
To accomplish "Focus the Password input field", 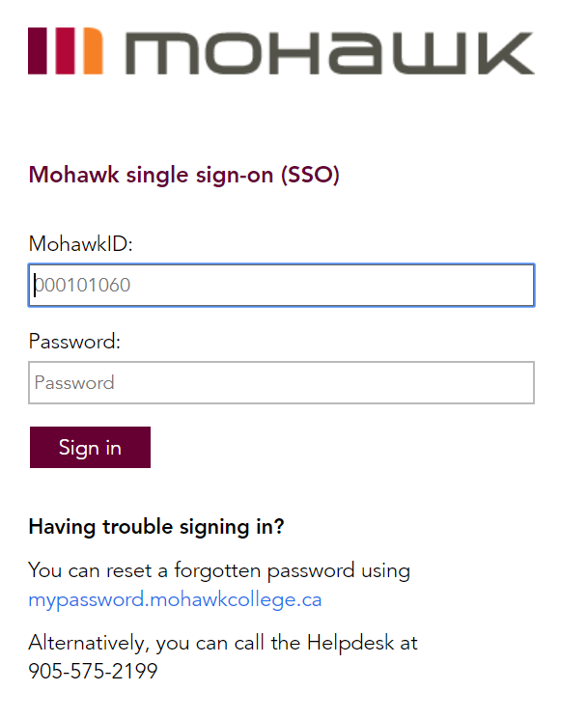I will pos(281,382).
